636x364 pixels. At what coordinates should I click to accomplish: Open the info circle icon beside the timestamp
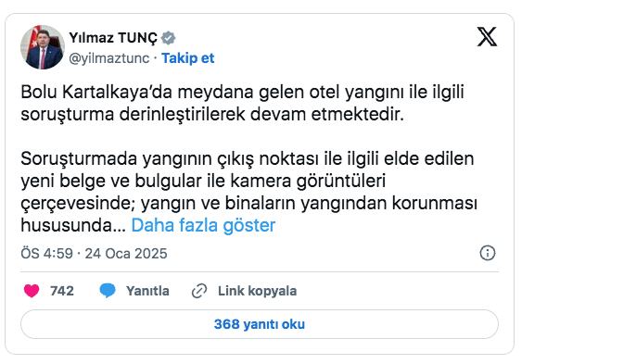click(x=487, y=253)
